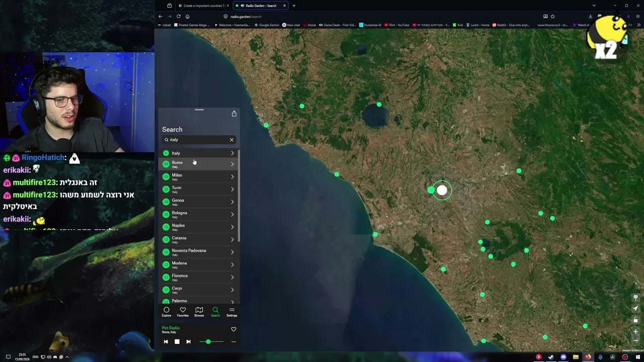
Task: Open the browser home page
Action: (x=187, y=17)
